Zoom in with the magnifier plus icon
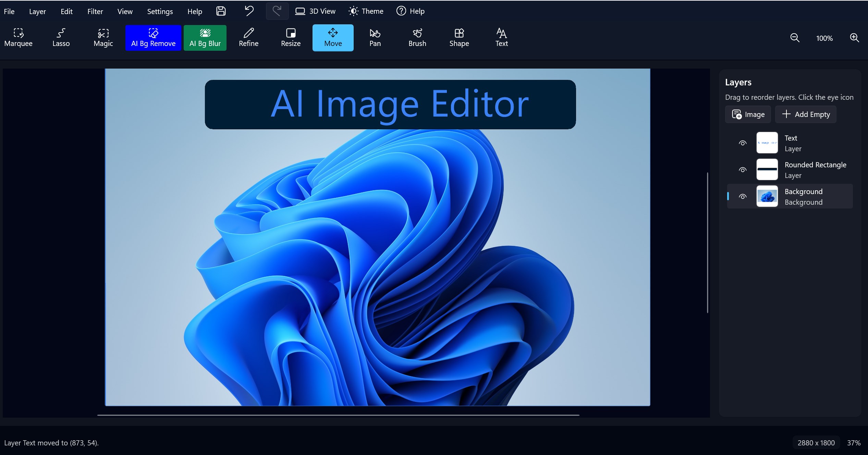868x455 pixels. point(854,38)
